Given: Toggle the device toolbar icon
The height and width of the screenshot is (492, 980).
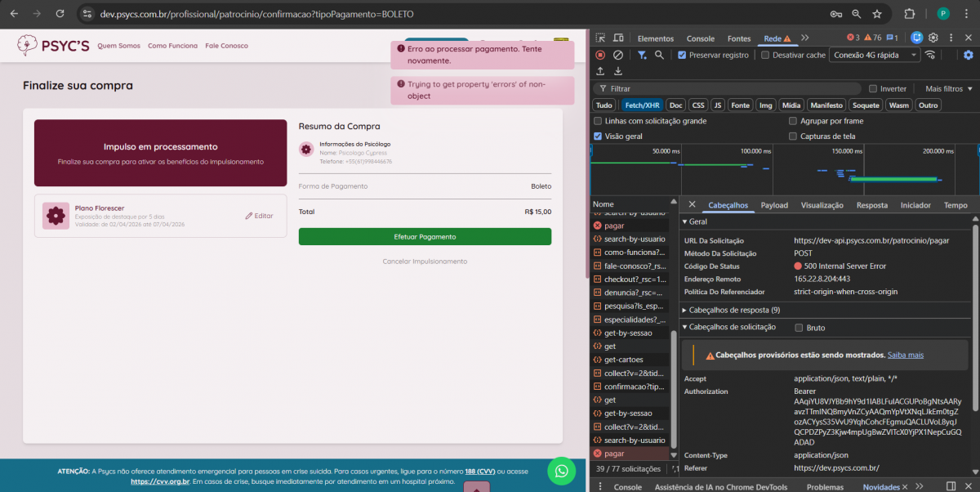Looking at the screenshot, I should 618,38.
